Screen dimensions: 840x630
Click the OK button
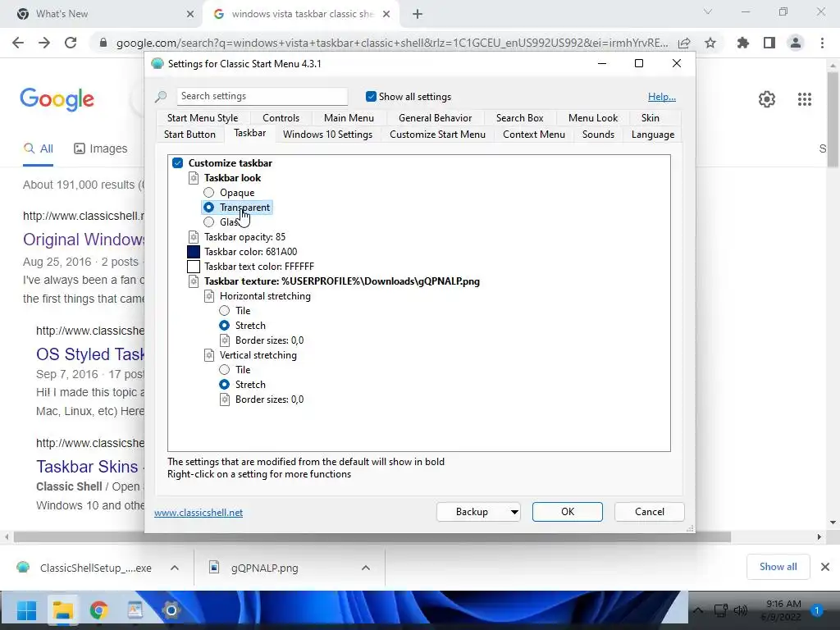click(568, 512)
